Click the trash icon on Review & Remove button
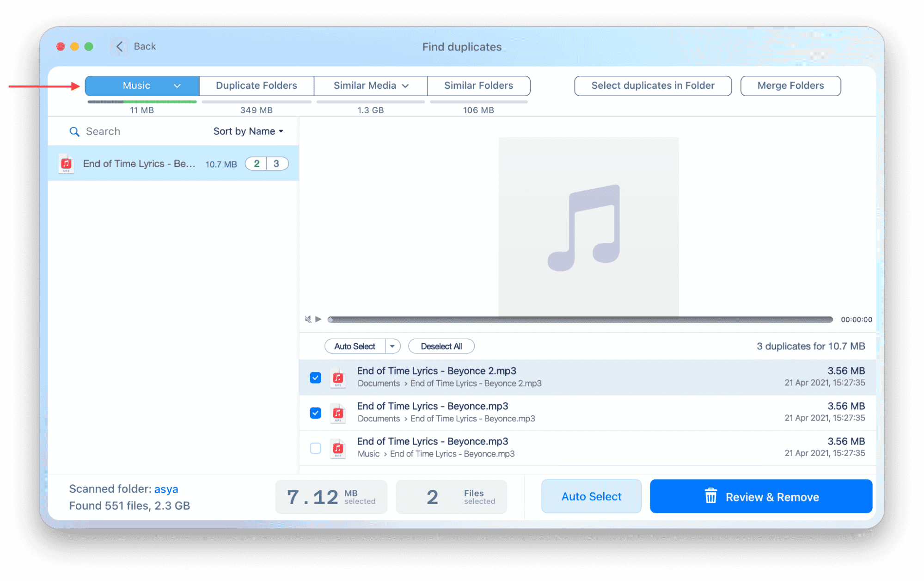 click(710, 496)
